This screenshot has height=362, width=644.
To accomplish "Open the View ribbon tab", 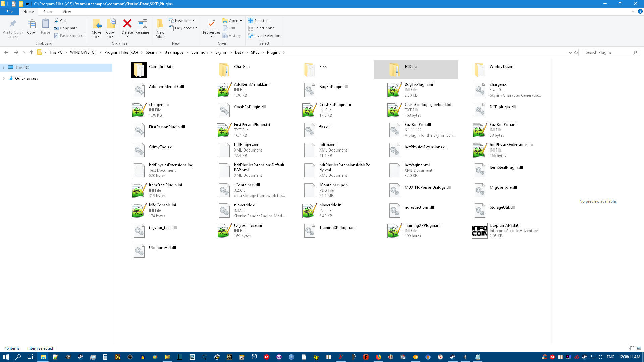I will point(67,12).
